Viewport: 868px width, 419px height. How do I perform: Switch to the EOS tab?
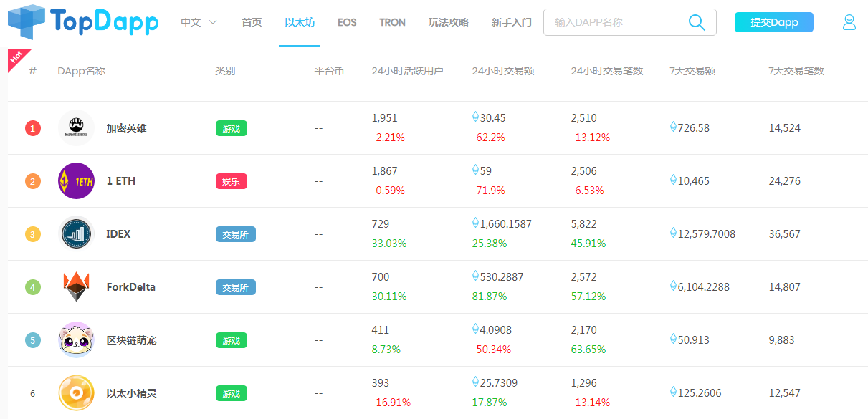[347, 22]
